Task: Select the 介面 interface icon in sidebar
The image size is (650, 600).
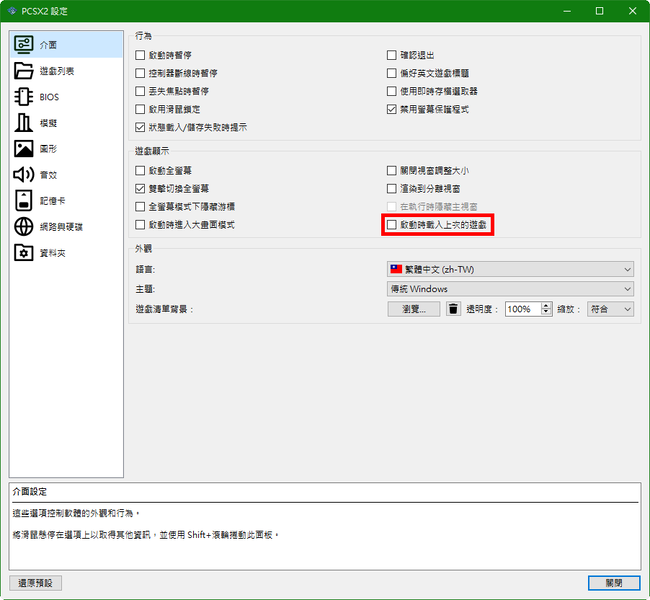Action: tap(24, 44)
